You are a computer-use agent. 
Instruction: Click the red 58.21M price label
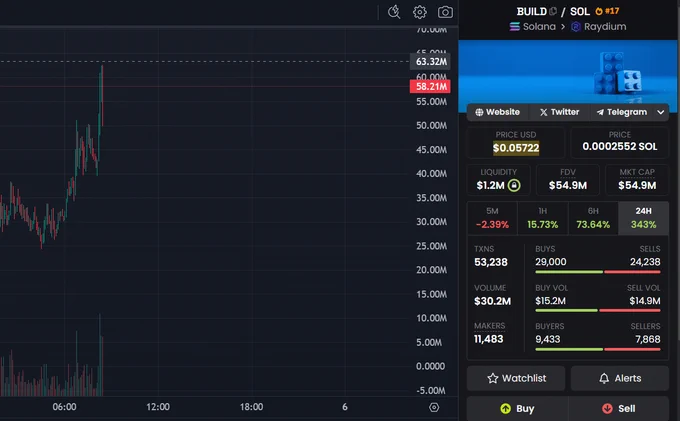coord(430,86)
